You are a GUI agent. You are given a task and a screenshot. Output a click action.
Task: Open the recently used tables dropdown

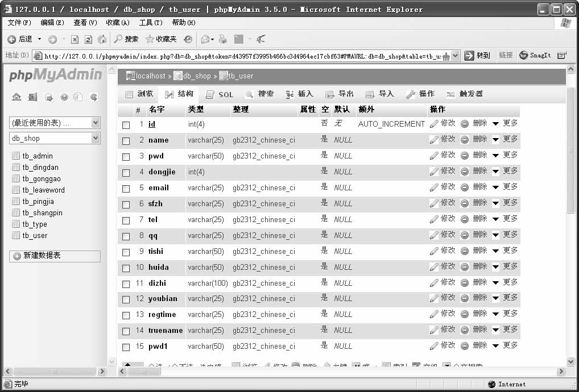tap(55, 123)
